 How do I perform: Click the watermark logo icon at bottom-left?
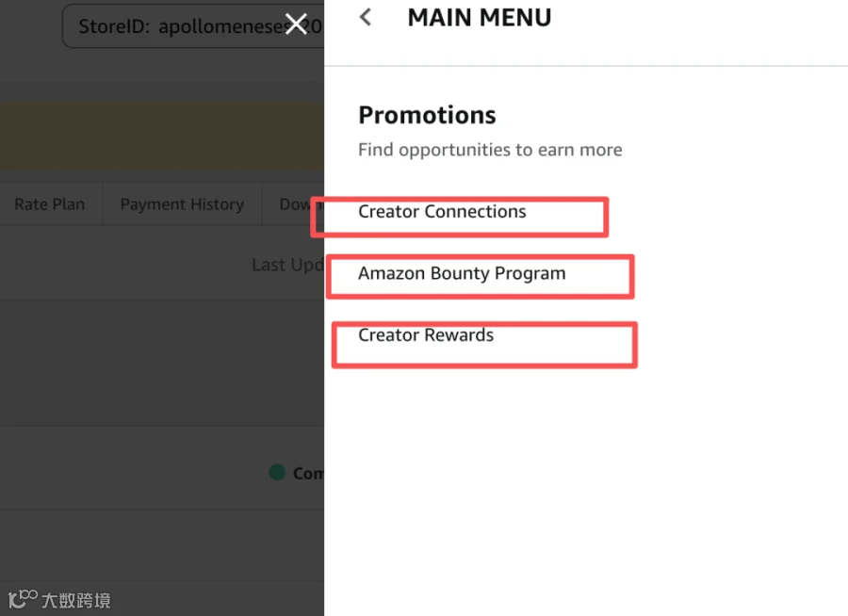coord(23,599)
